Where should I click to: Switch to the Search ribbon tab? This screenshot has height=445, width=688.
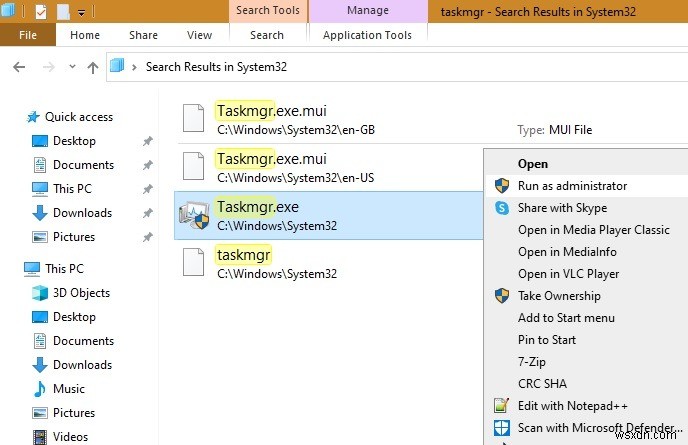point(267,35)
